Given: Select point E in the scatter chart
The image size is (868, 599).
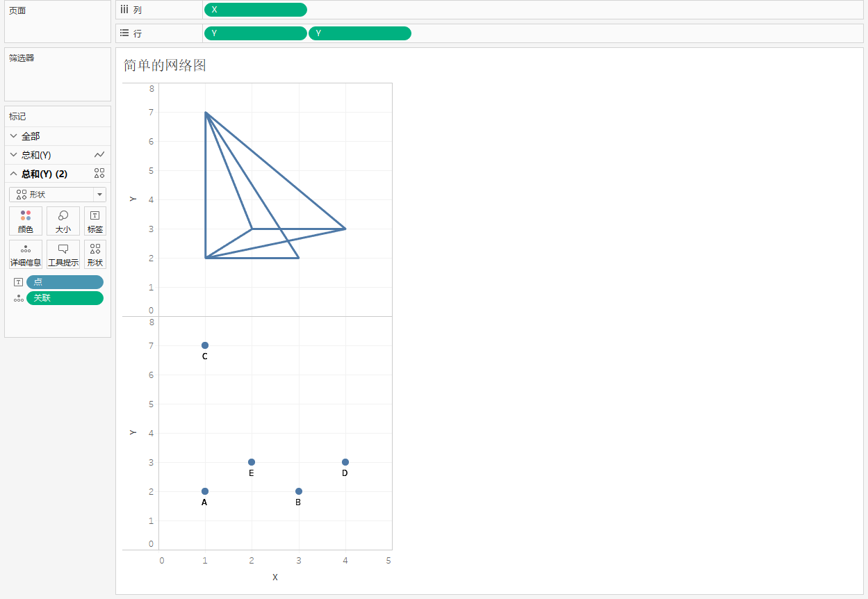Looking at the screenshot, I should [252, 462].
